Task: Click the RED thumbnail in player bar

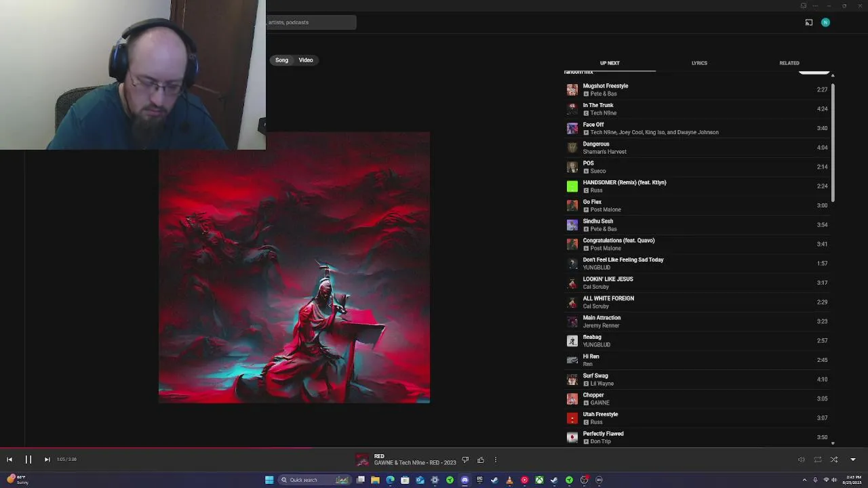Action: click(x=363, y=460)
